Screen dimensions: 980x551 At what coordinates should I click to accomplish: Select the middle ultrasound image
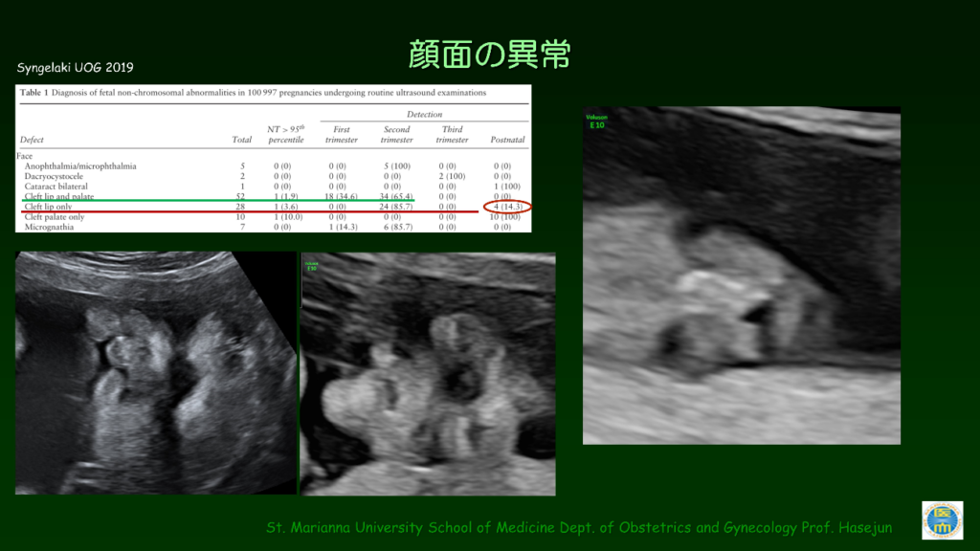click(x=428, y=374)
